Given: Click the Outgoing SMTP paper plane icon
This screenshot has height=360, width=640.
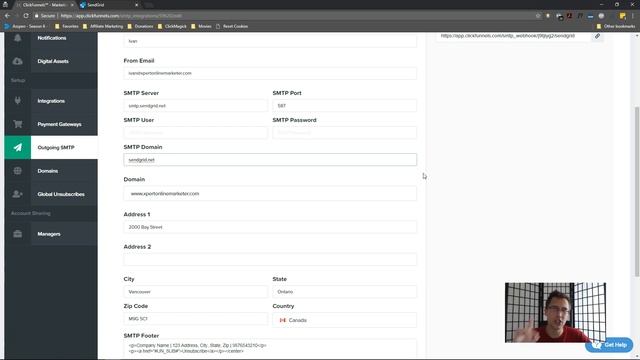Looking at the screenshot, I should coord(18,147).
